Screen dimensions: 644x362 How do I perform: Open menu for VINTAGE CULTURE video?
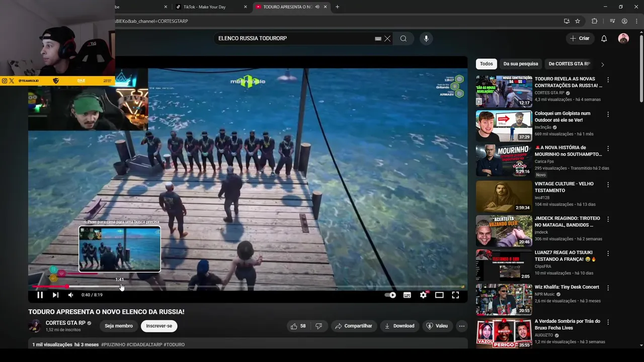(608, 185)
